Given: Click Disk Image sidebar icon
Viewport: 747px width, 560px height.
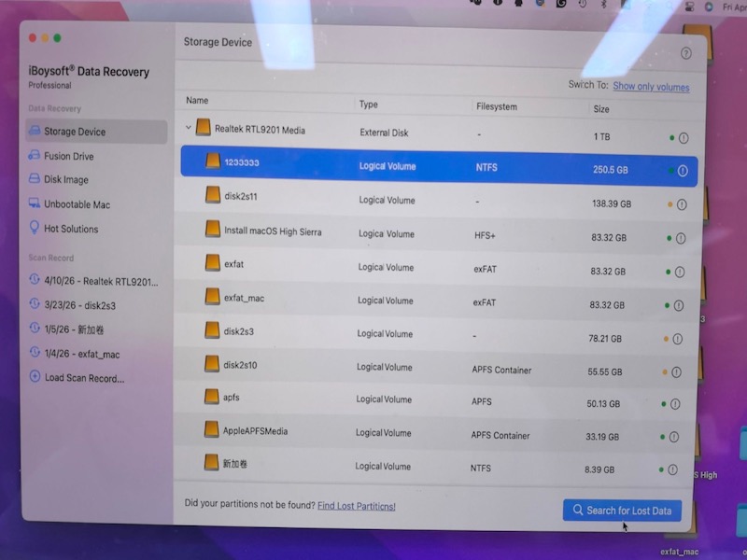Looking at the screenshot, I should [x=35, y=178].
